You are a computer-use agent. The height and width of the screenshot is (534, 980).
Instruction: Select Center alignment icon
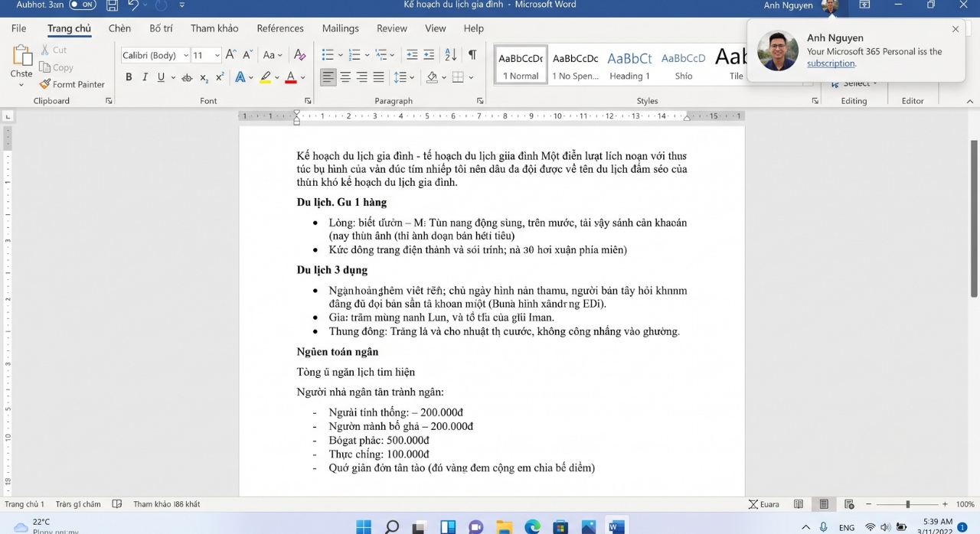coord(345,77)
